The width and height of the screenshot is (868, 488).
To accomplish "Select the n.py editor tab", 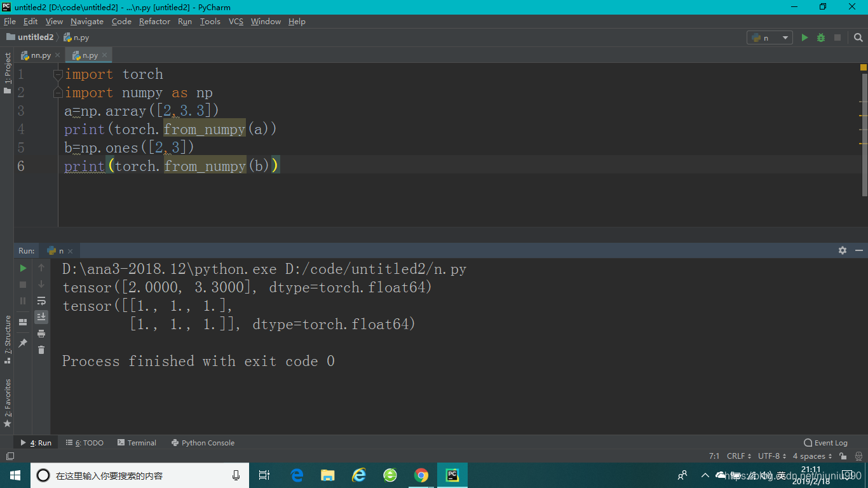I will pyautogui.click(x=88, y=55).
